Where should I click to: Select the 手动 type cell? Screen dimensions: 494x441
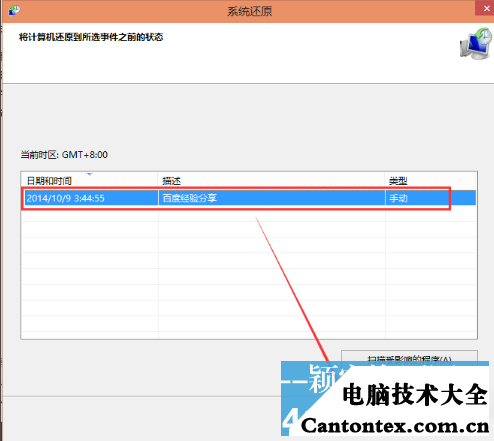pos(398,198)
